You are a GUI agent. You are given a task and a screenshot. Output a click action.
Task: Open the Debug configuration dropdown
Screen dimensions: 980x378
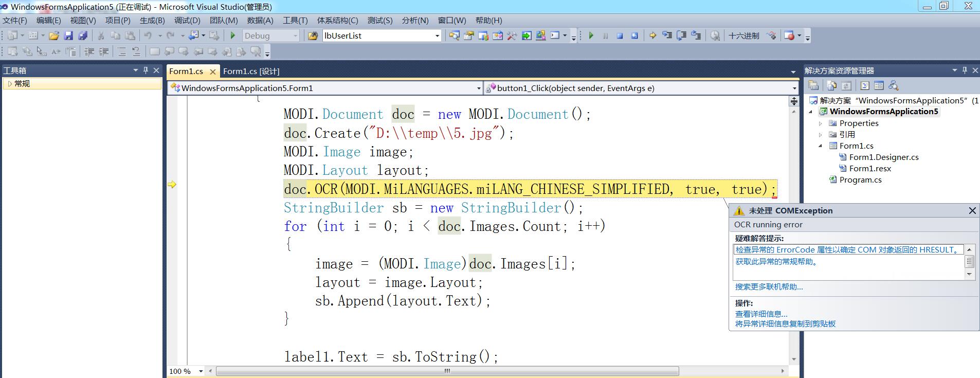tap(295, 35)
